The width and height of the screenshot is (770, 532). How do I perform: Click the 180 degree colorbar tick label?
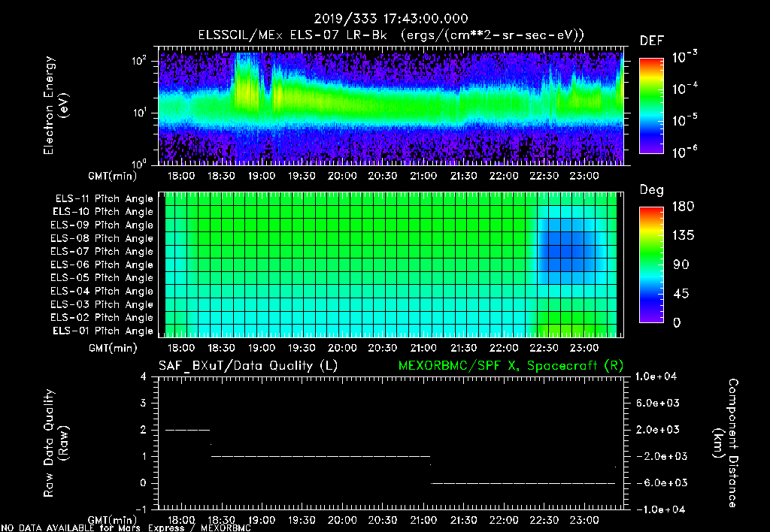click(683, 207)
